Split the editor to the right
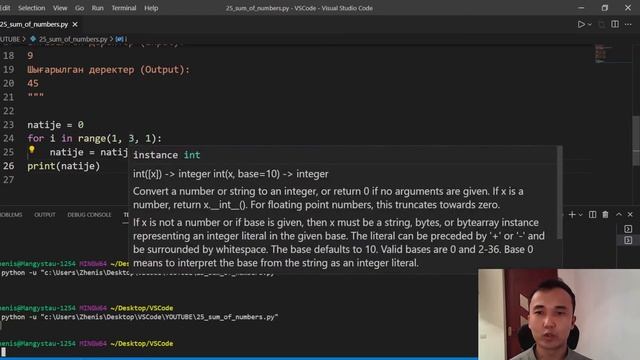The height and width of the screenshot is (360, 640). pyautogui.click(x=615, y=24)
